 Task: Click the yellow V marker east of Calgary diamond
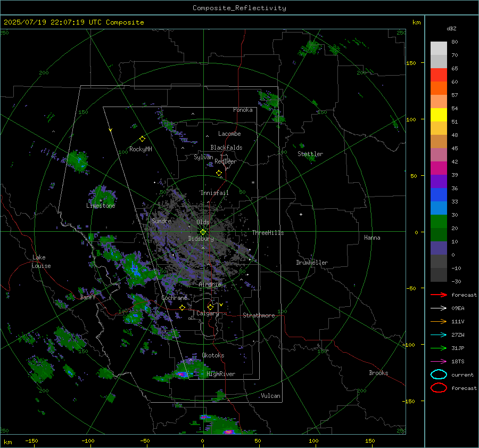tap(221, 305)
